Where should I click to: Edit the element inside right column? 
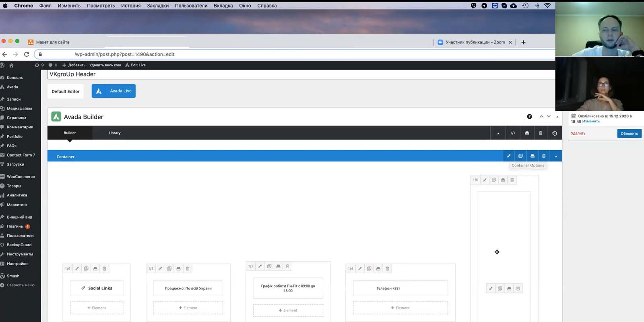tap(491, 288)
